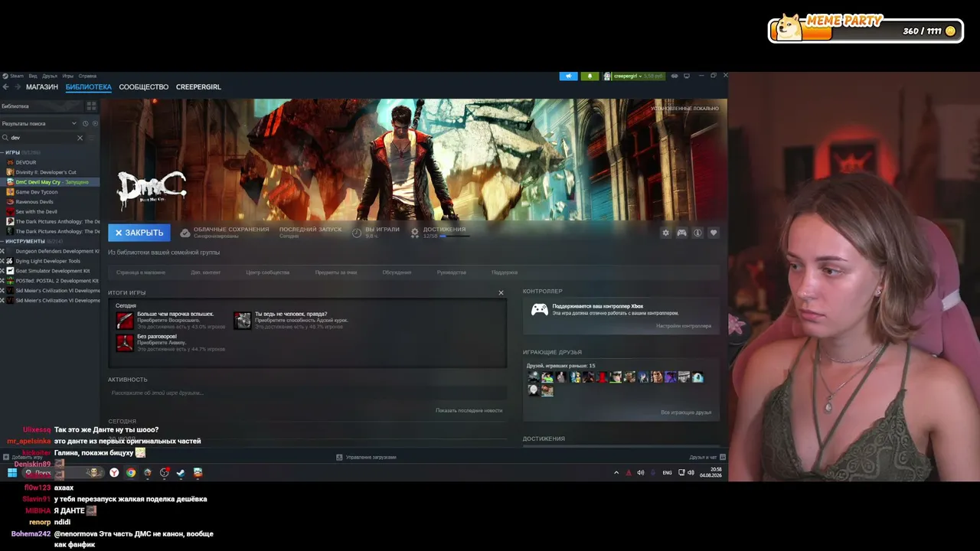
Task: Clear the library search text
Action: [80, 138]
